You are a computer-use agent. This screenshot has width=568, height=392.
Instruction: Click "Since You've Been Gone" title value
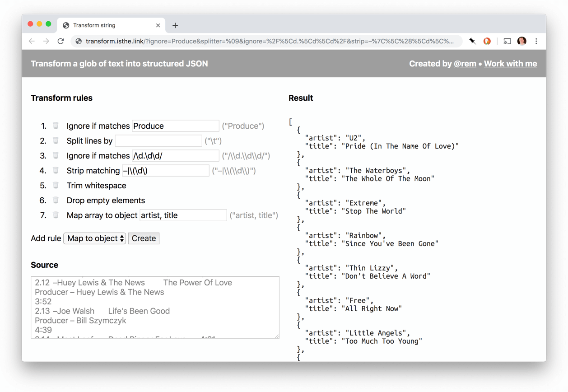[390, 243]
